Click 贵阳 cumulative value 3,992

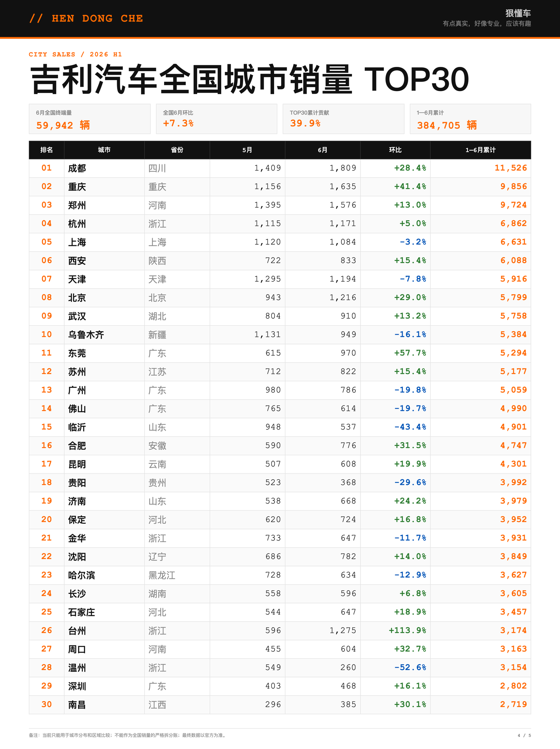click(513, 482)
